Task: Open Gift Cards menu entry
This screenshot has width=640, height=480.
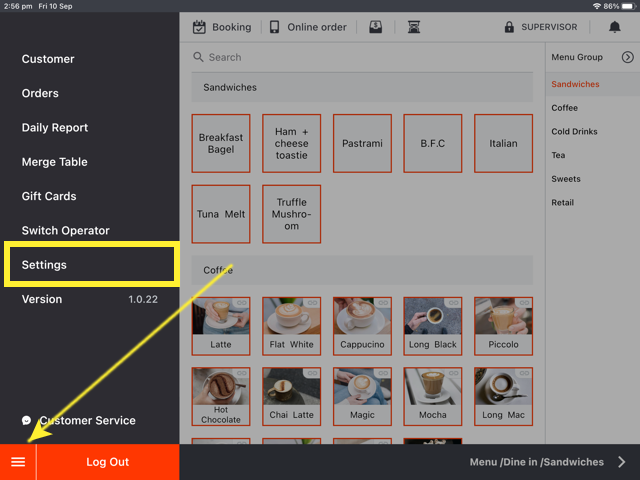Action: pyautogui.click(x=49, y=196)
